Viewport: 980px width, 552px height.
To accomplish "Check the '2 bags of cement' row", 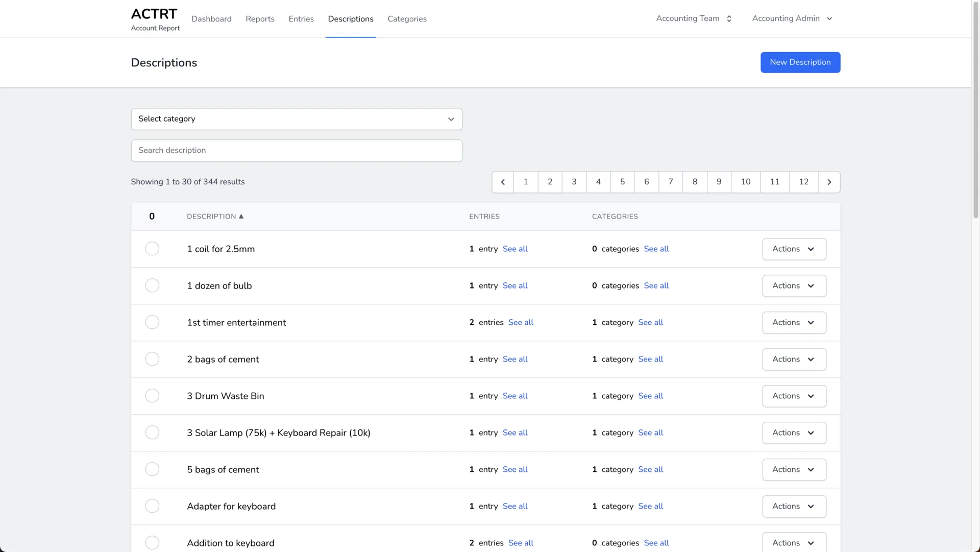I will 152,359.
